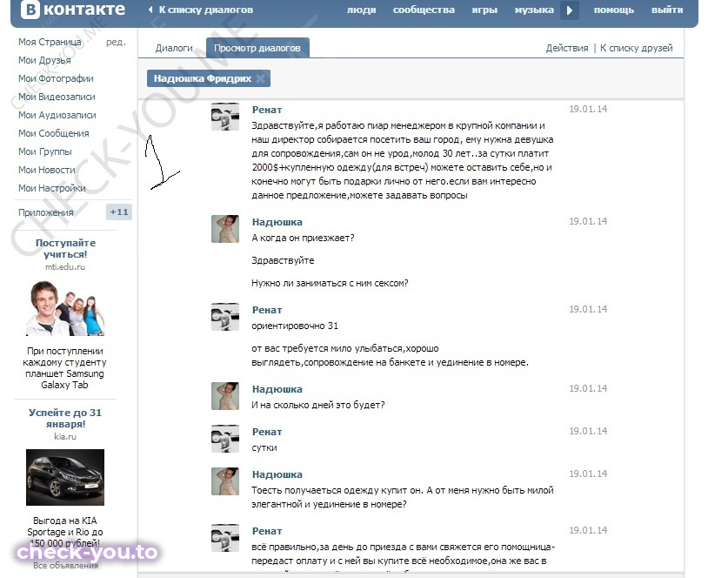
Task: Open the помощь page
Action: (613, 10)
